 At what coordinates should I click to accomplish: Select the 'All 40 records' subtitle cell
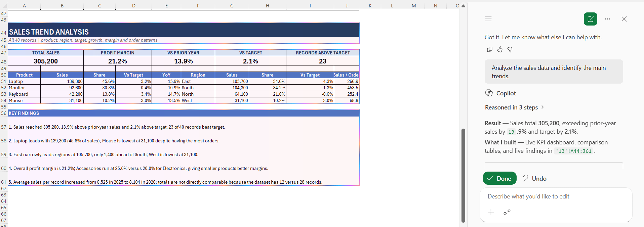[x=184, y=40]
